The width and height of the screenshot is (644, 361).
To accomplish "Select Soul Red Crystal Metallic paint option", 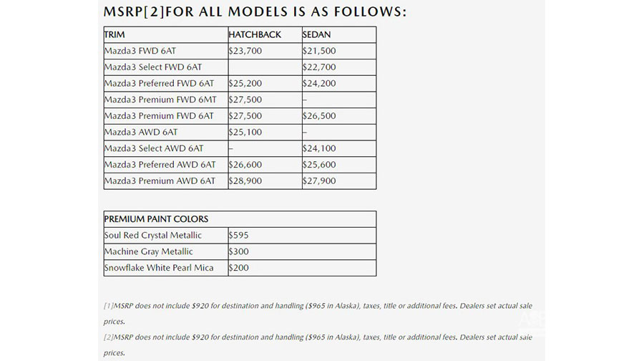I will click(153, 235).
